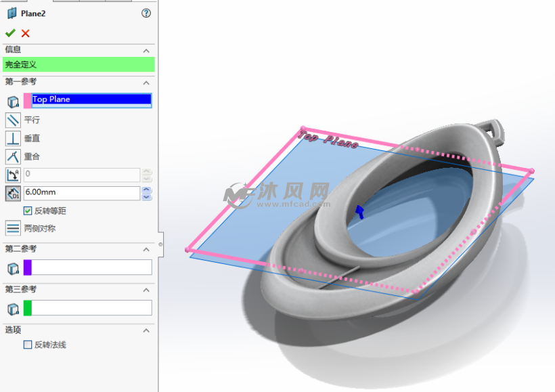Image resolution: width=555 pixels, height=392 pixels.
Task: Click the 垂直 perpendicular label
Action: (x=32, y=138)
